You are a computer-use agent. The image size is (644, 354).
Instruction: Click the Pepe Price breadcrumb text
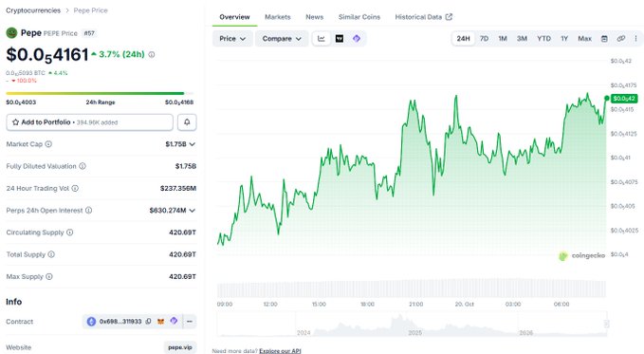click(90, 10)
